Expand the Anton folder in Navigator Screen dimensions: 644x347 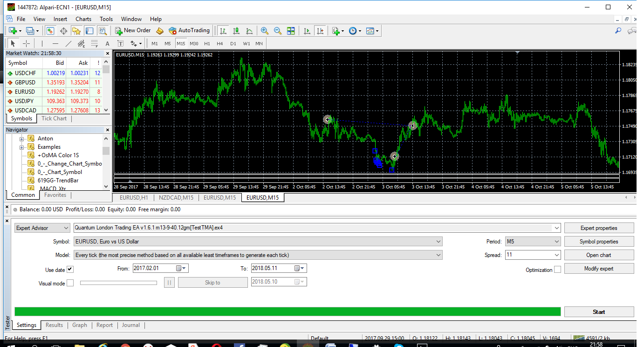pyautogui.click(x=21, y=139)
